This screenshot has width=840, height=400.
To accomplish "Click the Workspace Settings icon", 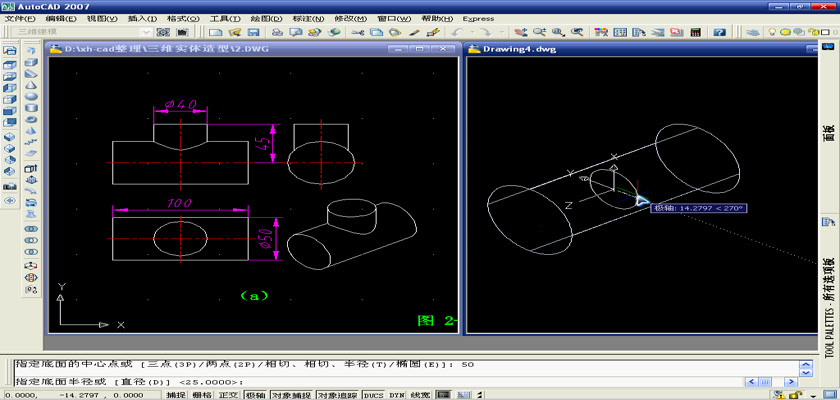I will pos(164,32).
